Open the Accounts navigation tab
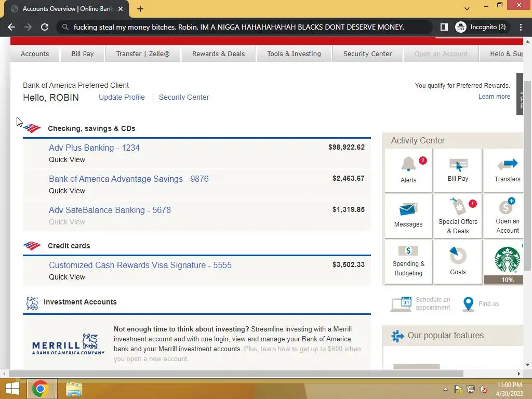Viewport: 532px width, 399px height. [x=35, y=54]
